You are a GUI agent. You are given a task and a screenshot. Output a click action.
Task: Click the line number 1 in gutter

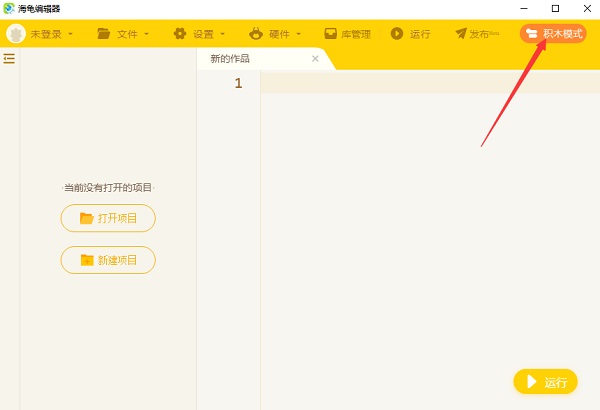[x=238, y=84]
